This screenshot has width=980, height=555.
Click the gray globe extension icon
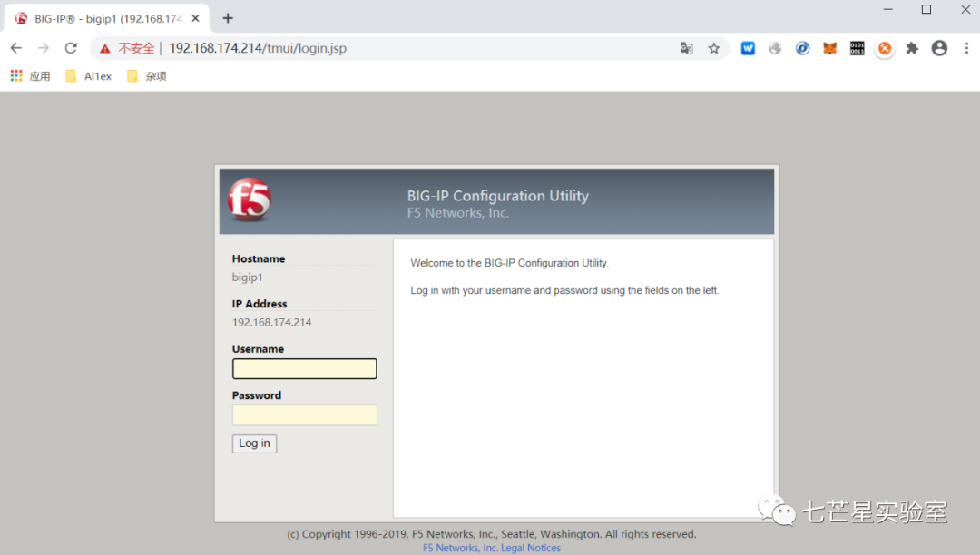click(775, 48)
